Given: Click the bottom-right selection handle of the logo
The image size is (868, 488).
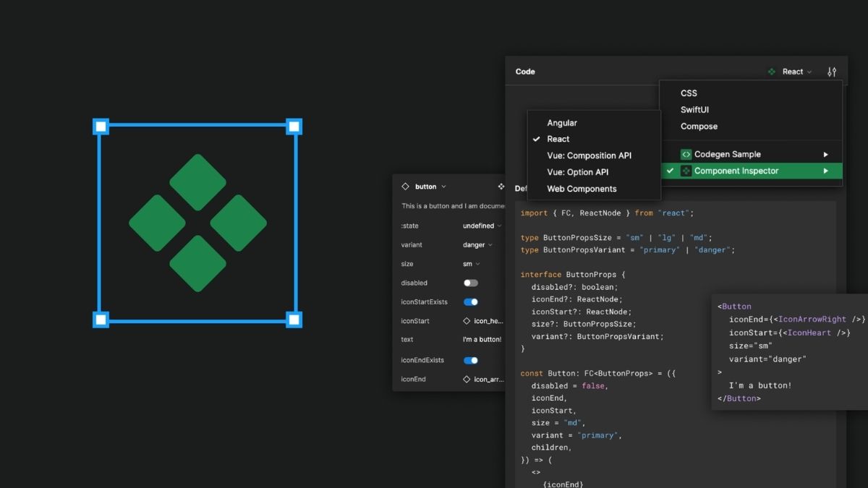Looking at the screenshot, I should [x=294, y=320].
